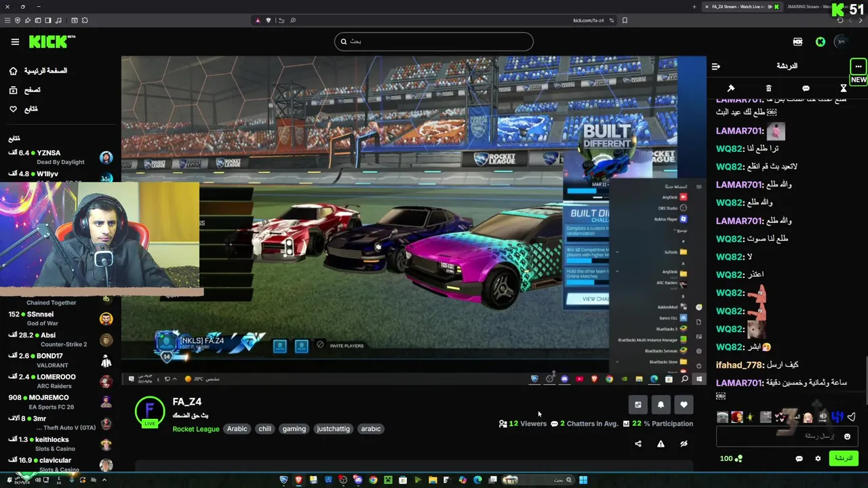The image size is (868, 488).
Task: Click the browser music note icon
Action: click(x=58, y=20)
